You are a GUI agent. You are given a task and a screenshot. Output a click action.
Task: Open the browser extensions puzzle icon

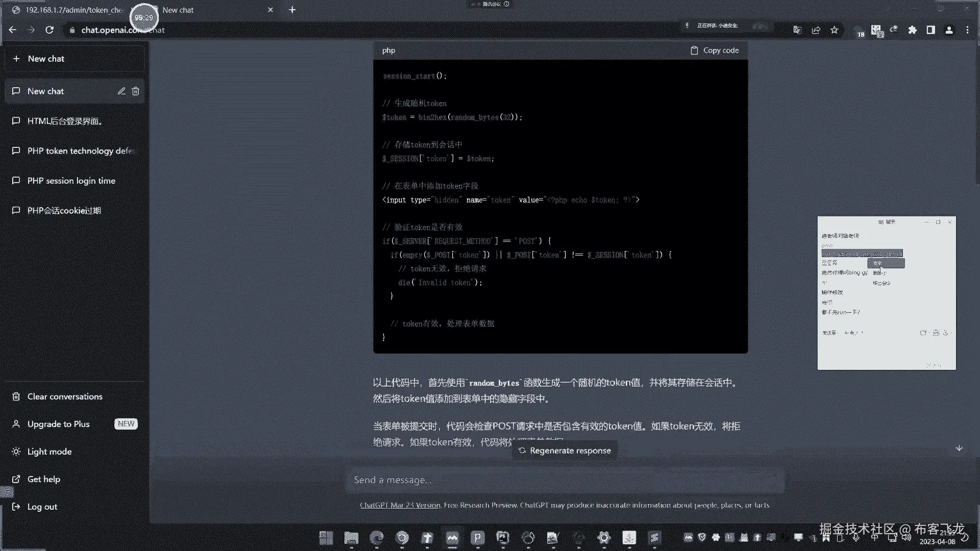[912, 30]
